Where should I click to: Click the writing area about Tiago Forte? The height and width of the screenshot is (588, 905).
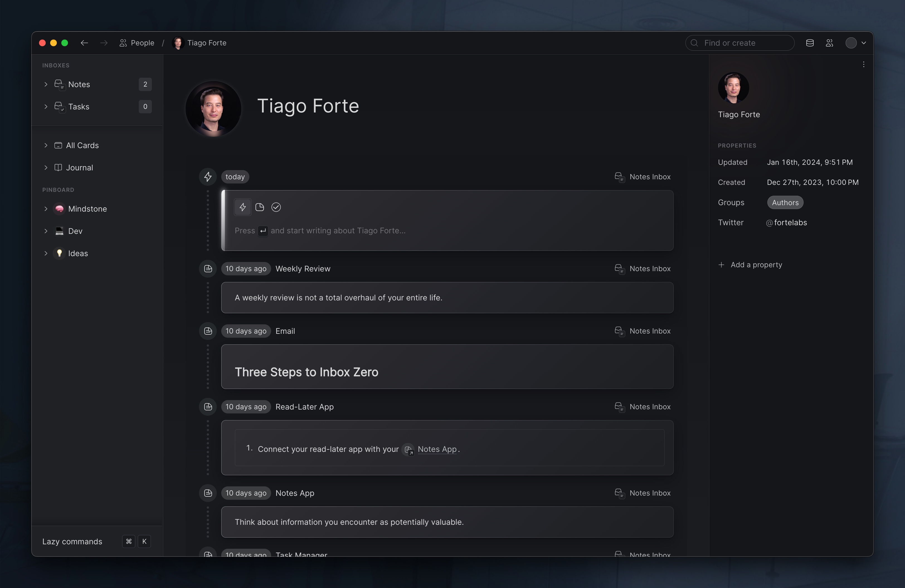(320, 231)
